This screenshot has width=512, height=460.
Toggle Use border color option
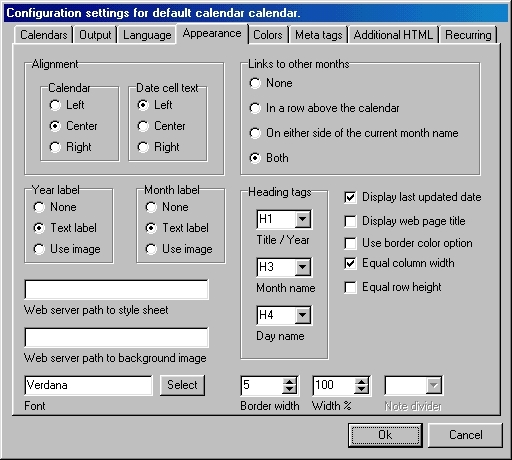[350, 243]
